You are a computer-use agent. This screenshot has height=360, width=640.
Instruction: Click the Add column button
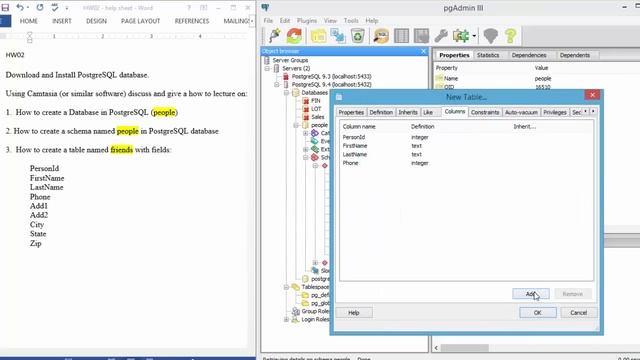(x=531, y=294)
